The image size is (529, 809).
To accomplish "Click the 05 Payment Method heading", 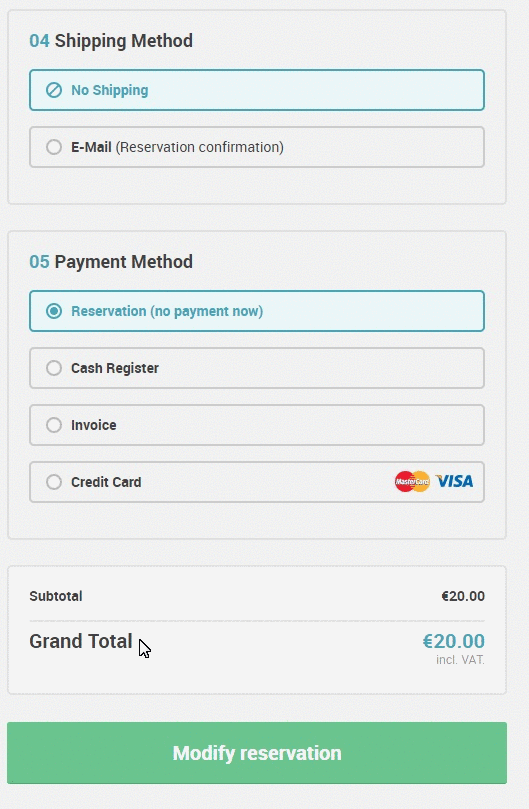I will pyautogui.click(x=111, y=262).
